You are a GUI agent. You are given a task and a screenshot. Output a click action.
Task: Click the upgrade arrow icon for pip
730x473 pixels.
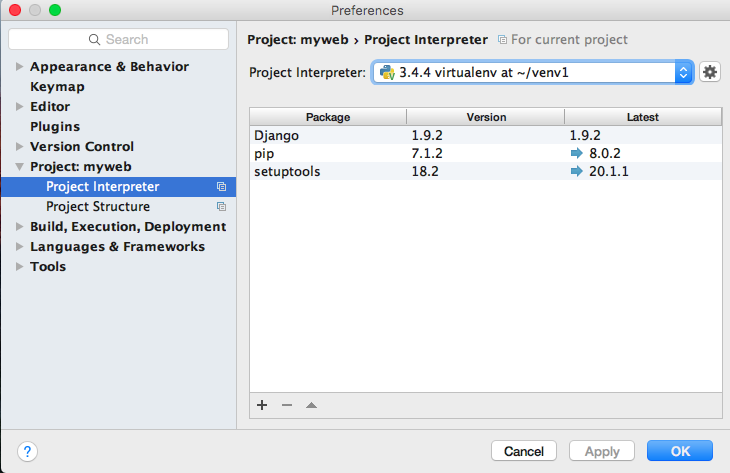[x=576, y=153]
